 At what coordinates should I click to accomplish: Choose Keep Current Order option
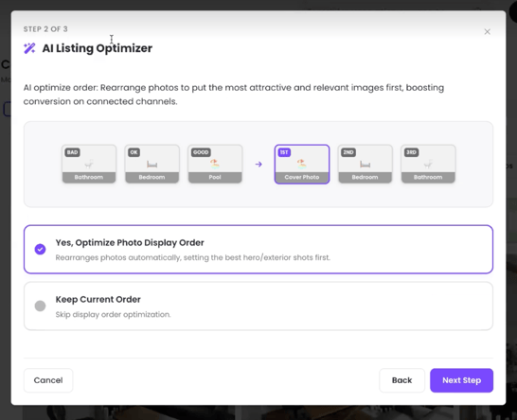[x=258, y=306]
